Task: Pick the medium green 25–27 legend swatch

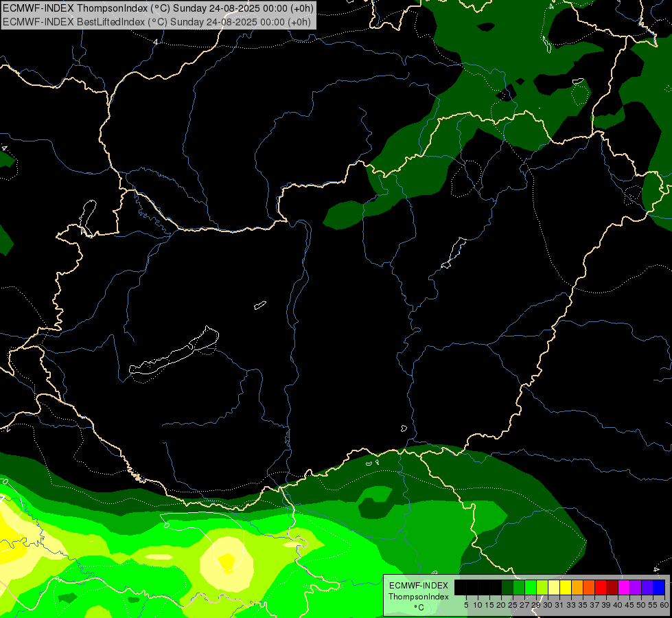Action: click(x=519, y=587)
